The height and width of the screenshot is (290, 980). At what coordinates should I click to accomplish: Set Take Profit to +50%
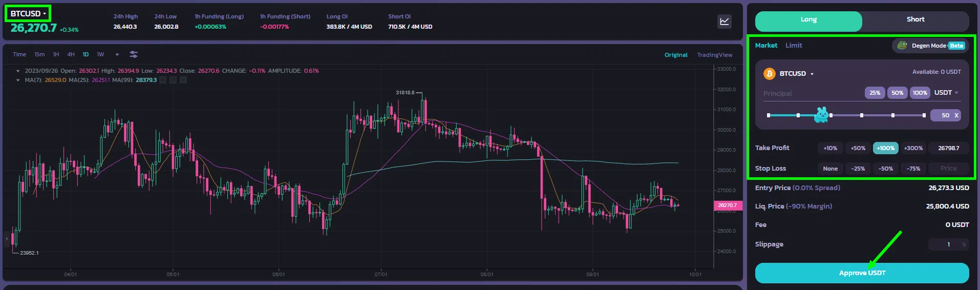858,148
